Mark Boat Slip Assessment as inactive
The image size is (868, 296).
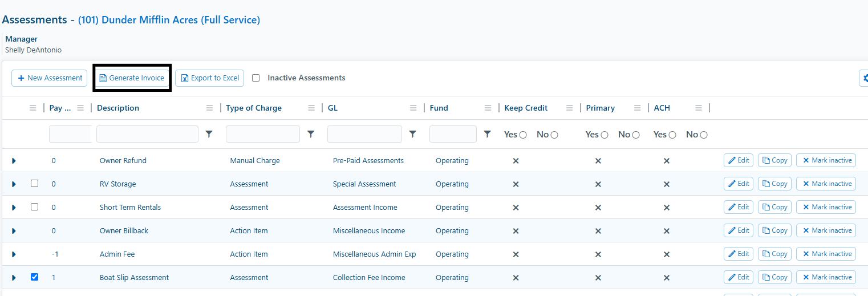(826, 277)
